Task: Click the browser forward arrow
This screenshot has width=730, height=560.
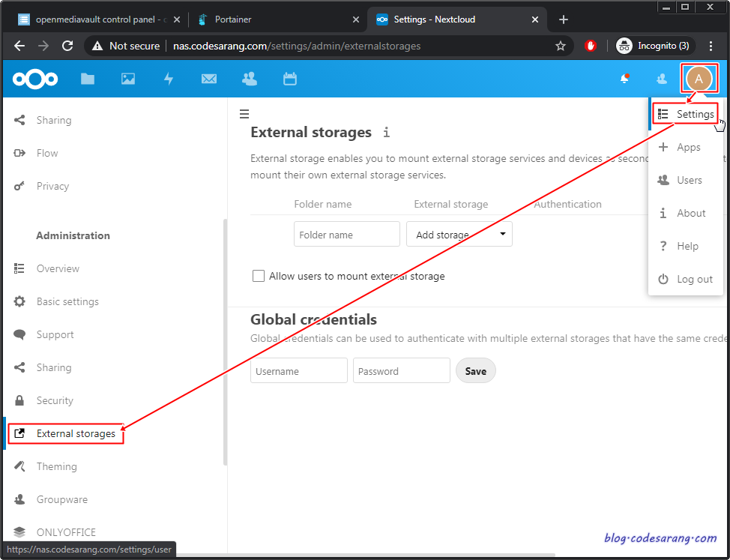Action: coord(43,46)
